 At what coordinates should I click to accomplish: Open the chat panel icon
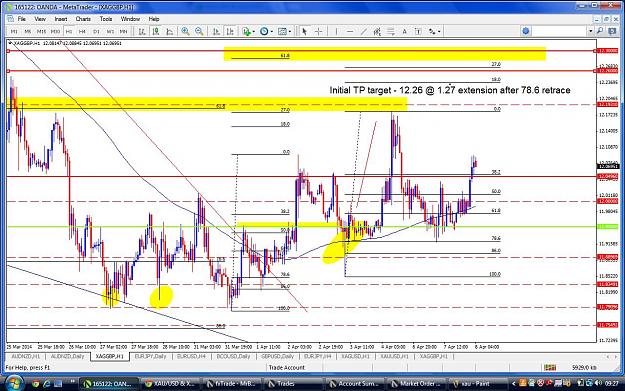pyautogui.click(x=612, y=31)
